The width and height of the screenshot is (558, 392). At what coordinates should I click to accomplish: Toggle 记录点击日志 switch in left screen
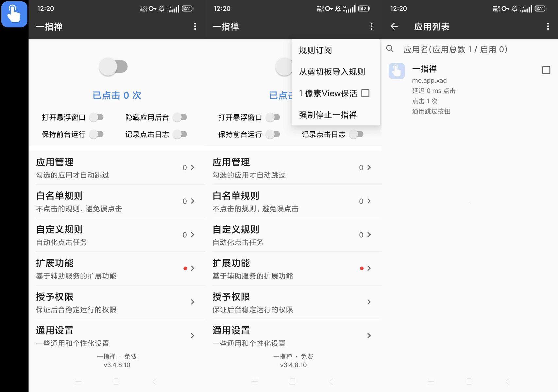click(x=180, y=134)
